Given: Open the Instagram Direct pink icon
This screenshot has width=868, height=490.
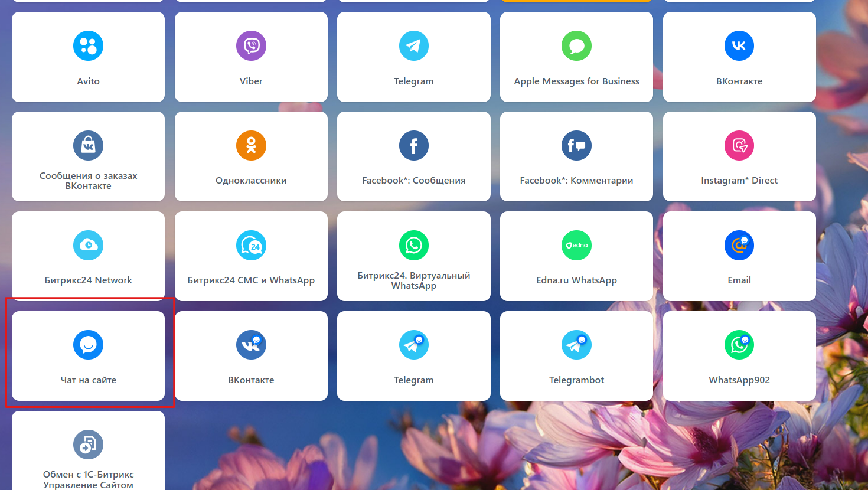Looking at the screenshot, I should click(739, 146).
